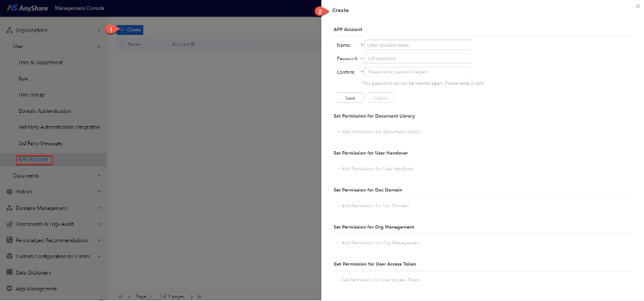Expand the Dashboards & Logs Audit chevron

point(99,224)
